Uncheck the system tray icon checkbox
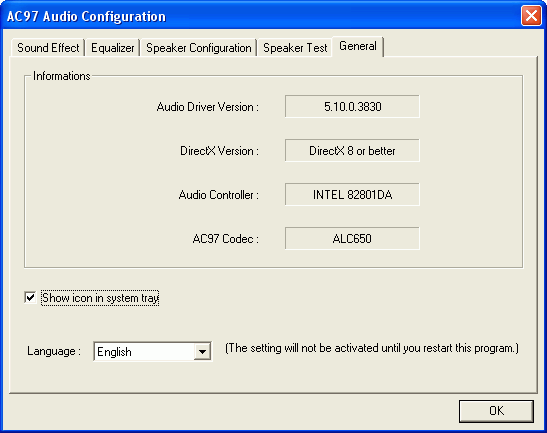 click(30, 298)
